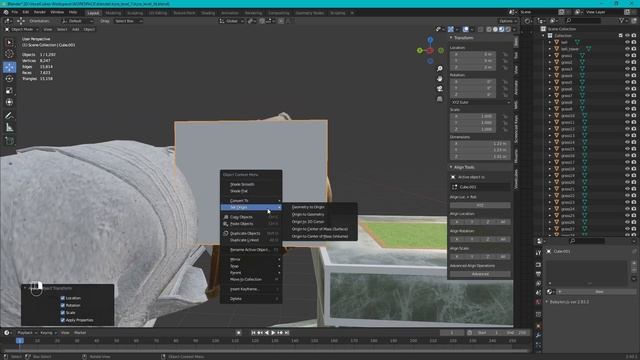The width and height of the screenshot is (640, 360).
Task: Open Object Mode dropdown
Action: point(21,29)
